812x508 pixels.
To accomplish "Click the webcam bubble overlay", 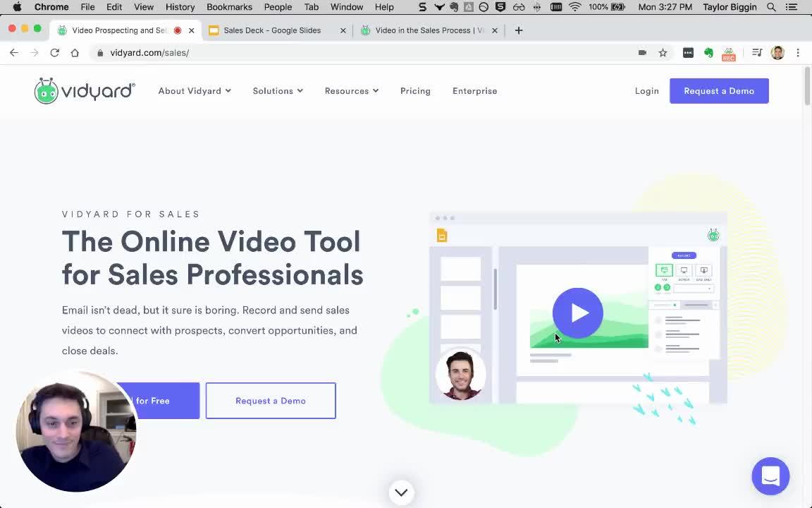I will click(76, 431).
